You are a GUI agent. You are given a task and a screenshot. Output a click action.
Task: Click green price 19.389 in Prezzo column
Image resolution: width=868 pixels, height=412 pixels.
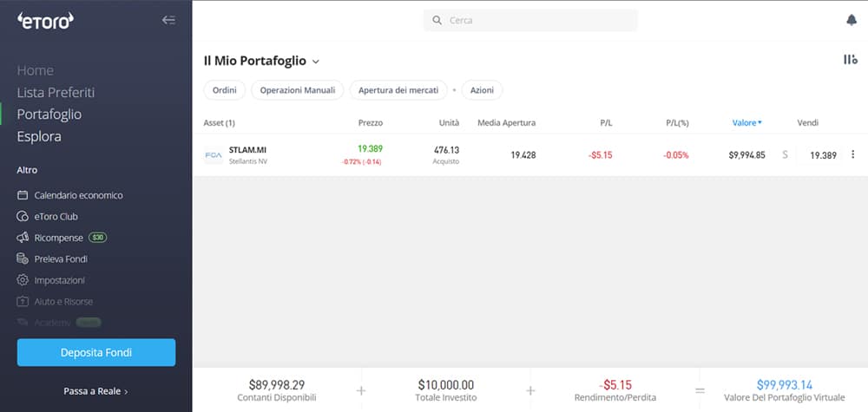[x=370, y=149]
